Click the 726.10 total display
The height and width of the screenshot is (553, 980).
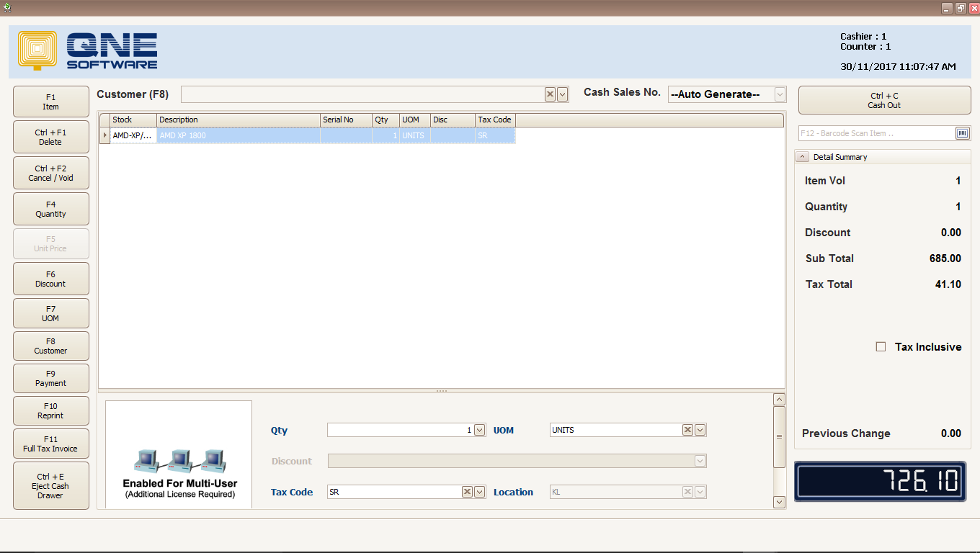click(x=881, y=481)
